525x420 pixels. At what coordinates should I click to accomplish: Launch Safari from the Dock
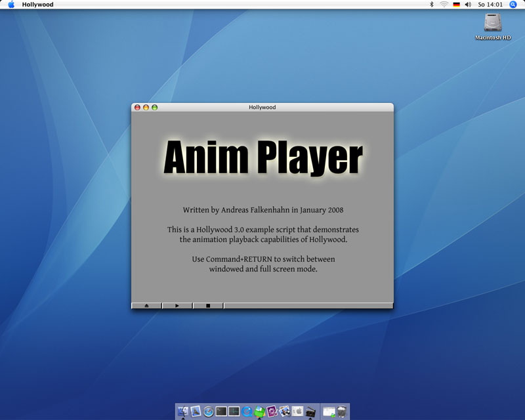point(208,411)
